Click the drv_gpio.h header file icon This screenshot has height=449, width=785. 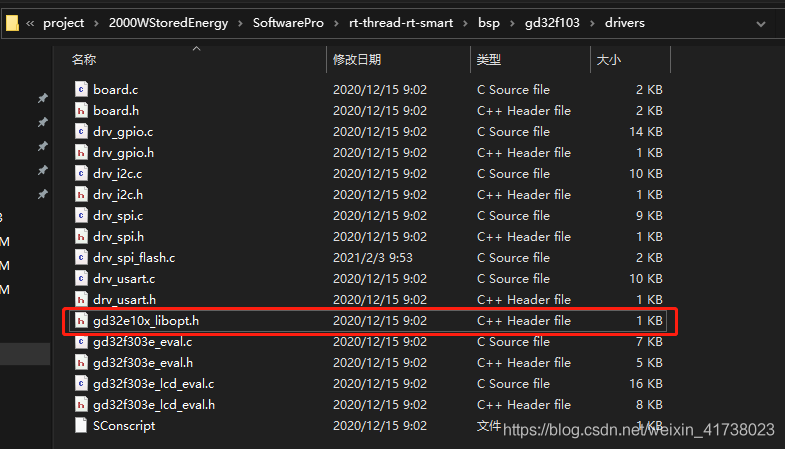81,152
